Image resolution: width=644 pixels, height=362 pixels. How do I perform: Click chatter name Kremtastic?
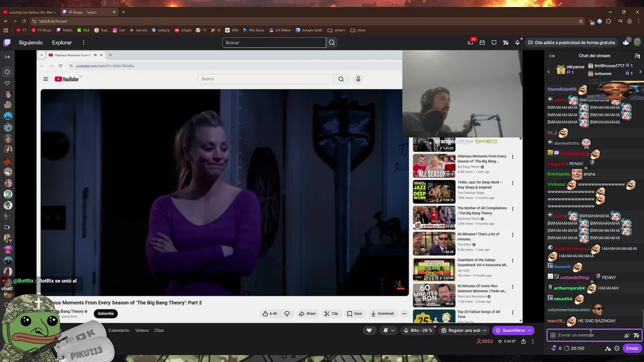558,174
